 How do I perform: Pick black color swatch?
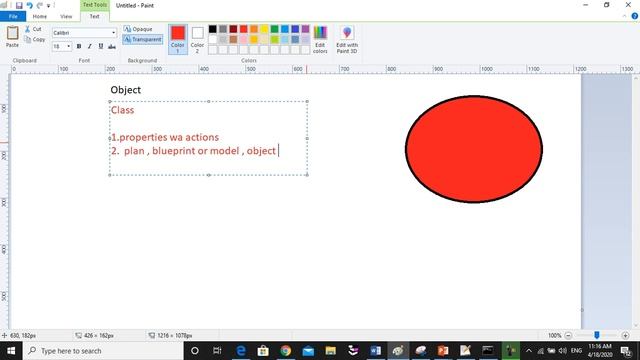pos(213,29)
